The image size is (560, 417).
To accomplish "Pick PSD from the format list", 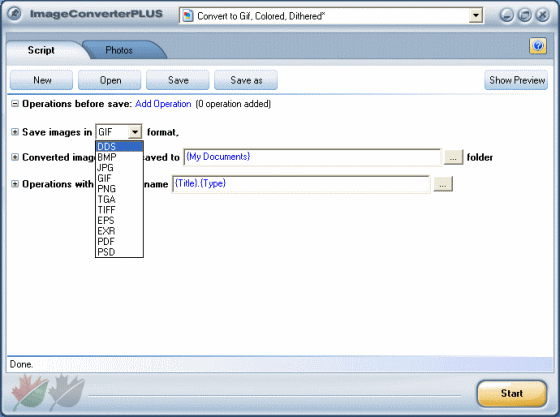I will point(119,252).
